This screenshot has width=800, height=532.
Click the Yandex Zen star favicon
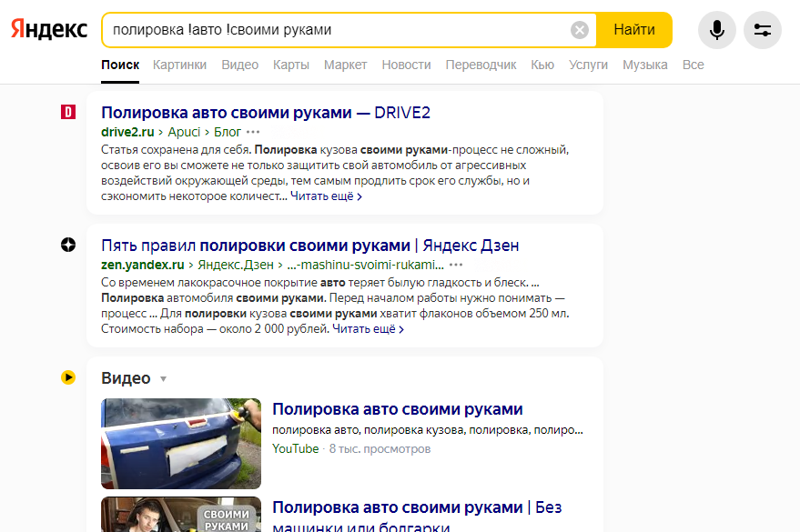point(68,245)
